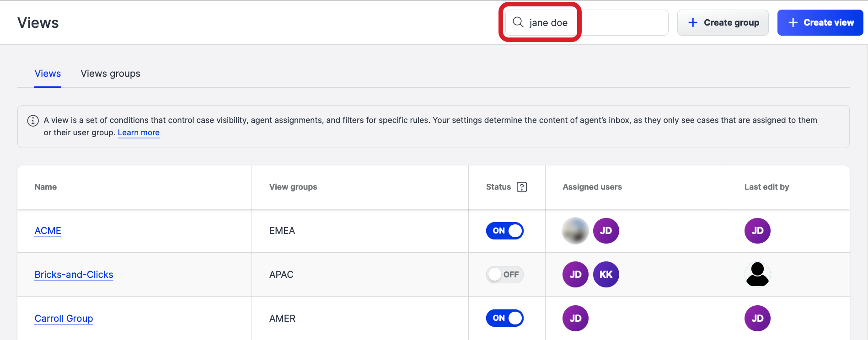
Task: Open the ACME view link
Action: (x=48, y=231)
